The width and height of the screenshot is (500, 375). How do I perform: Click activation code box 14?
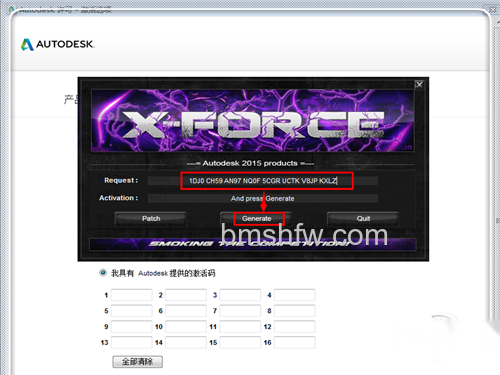coord(186,342)
